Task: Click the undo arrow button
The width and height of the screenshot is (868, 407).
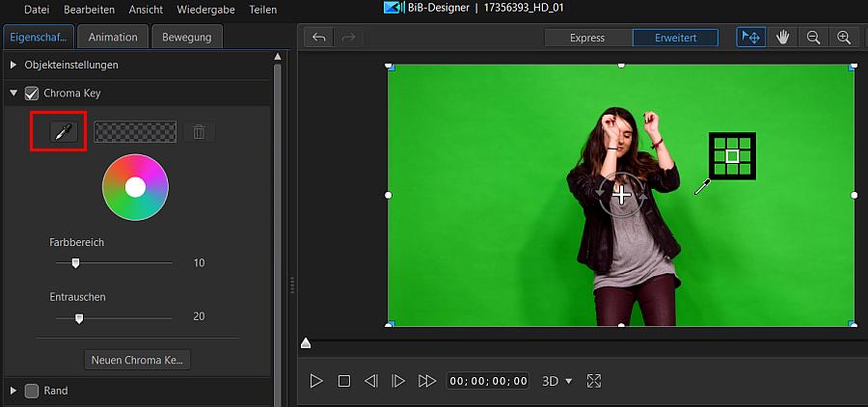Action: 319,38
